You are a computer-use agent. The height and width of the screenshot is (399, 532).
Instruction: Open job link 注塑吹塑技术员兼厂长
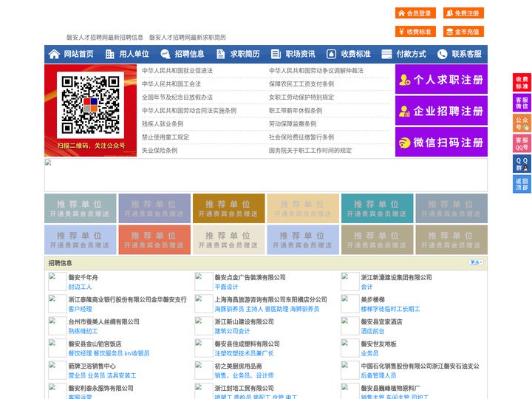(244, 353)
